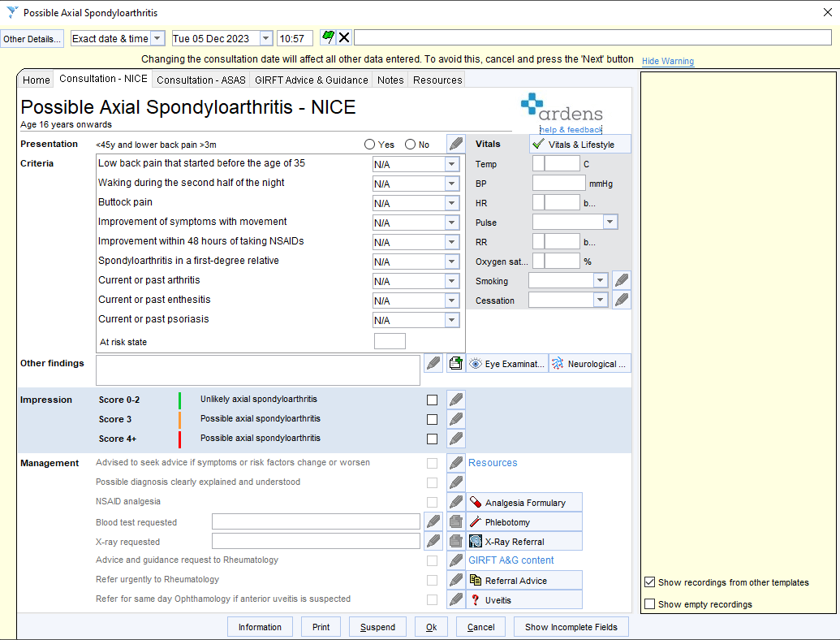This screenshot has height=640, width=840.
Task: Open Eye Examination template icon
Action: click(507, 363)
